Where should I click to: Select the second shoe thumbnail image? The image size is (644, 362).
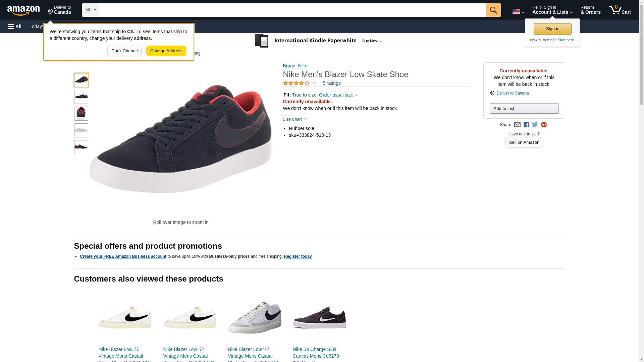pos(81,97)
